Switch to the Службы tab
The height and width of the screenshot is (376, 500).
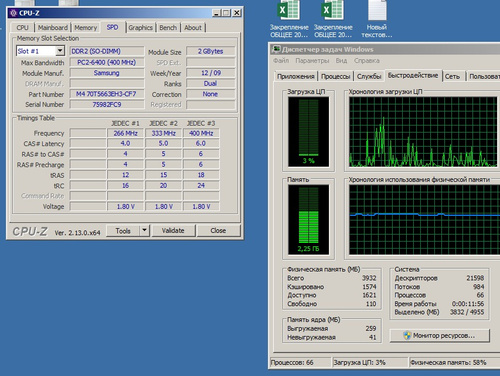pyautogui.click(x=369, y=76)
